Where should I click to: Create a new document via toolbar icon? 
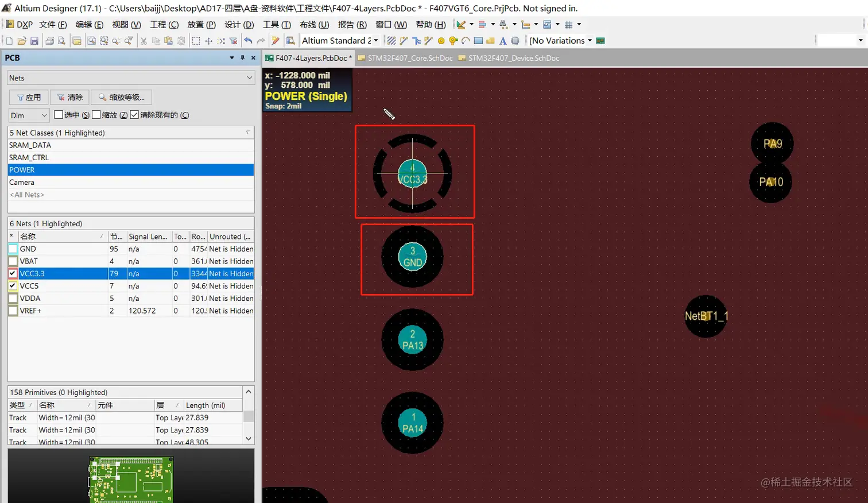(9, 41)
